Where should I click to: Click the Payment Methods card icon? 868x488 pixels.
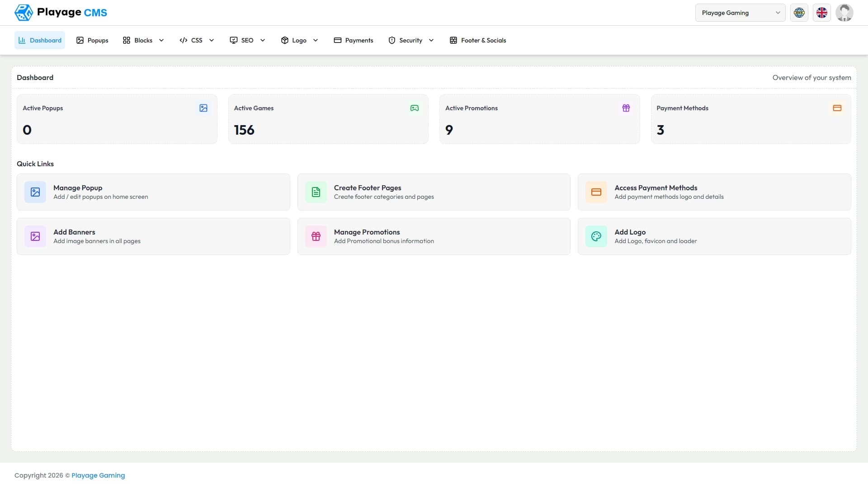[x=837, y=108]
